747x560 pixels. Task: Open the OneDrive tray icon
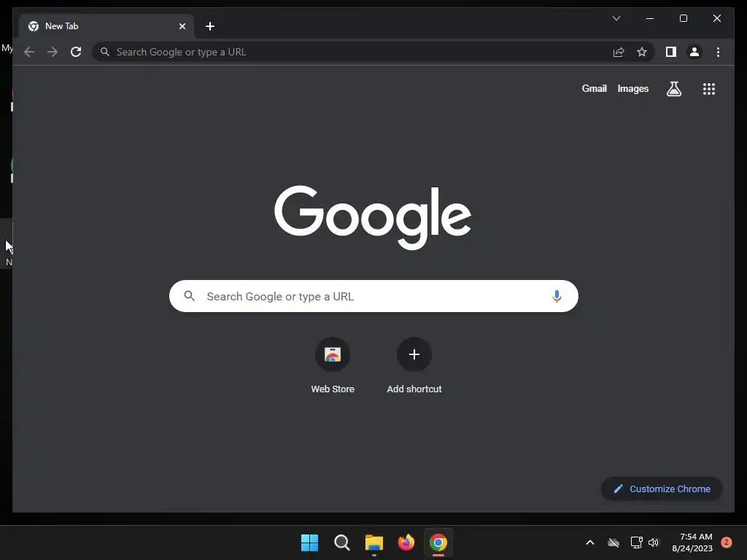pyautogui.click(x=614, y=542)
